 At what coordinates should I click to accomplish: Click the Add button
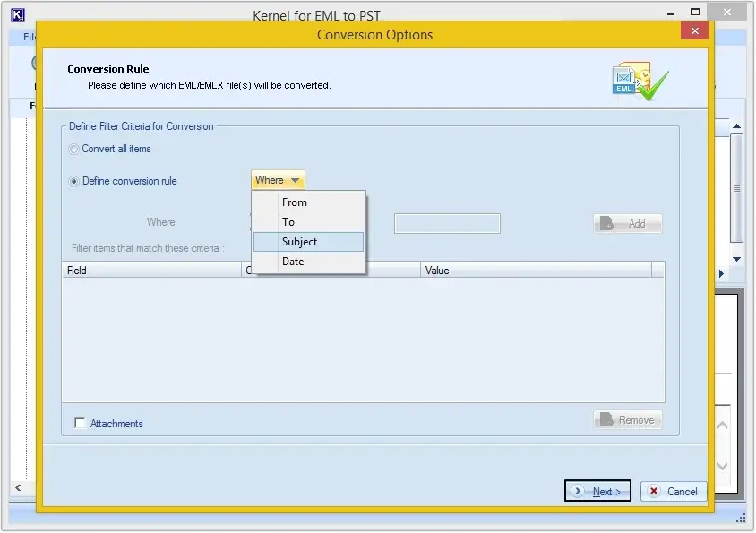tap(628, 224)
